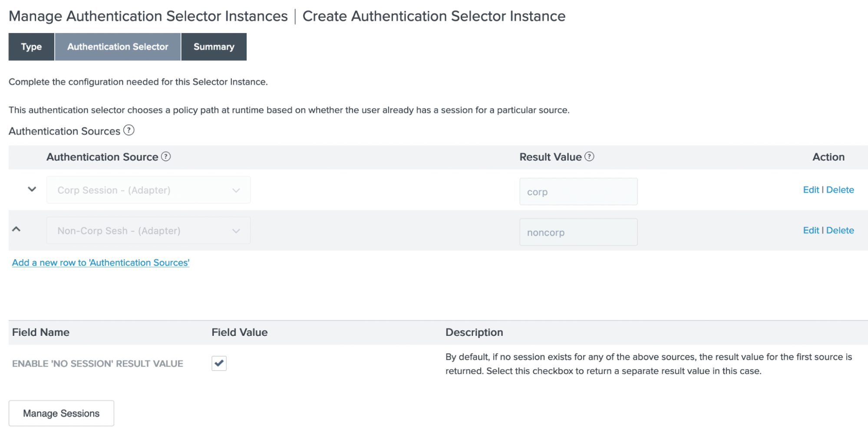Open Non-Corp Sesh - (Adapter) dropdown
Viewport: 868px width, 430px height.
tap(149, 230)
